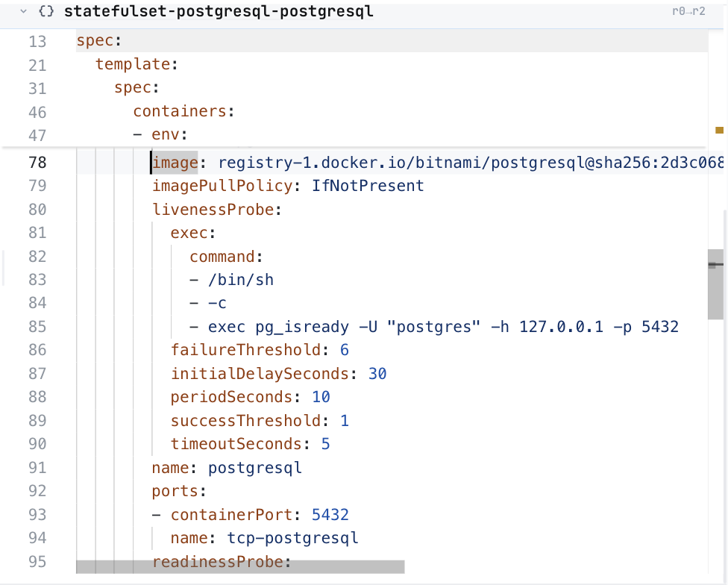Click line number 85 in gutter
The height and width of the screenshot is (585, 728).
37,326
